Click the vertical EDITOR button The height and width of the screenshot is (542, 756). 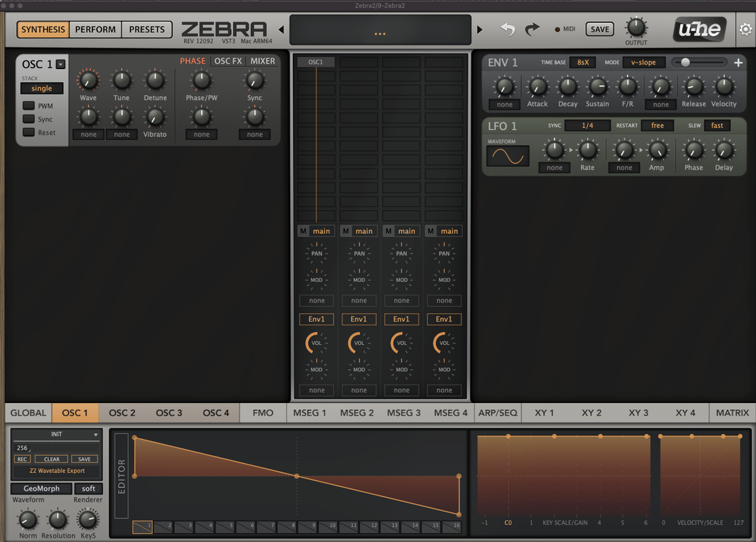click(121, 476)
